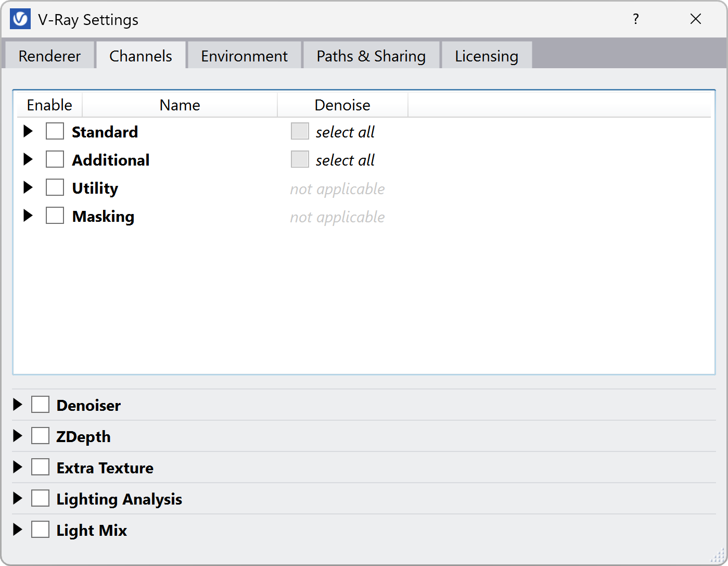Click the ZDepth section title

[x=83, y=437]
